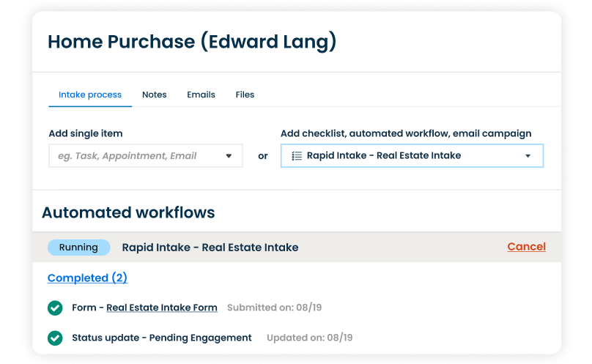The width and height of the screenshot is (592, 364).
Task: Click the Running status badge
Action: click(78, 248)
